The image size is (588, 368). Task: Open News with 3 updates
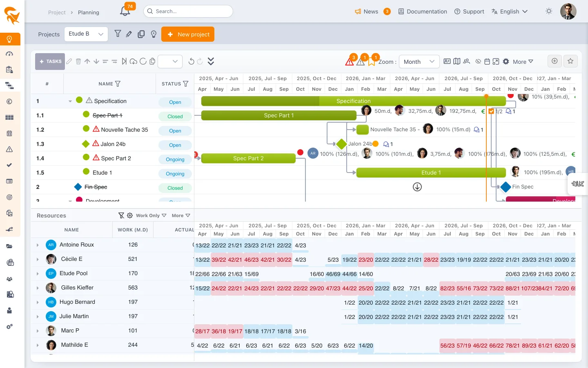[372, 11]
